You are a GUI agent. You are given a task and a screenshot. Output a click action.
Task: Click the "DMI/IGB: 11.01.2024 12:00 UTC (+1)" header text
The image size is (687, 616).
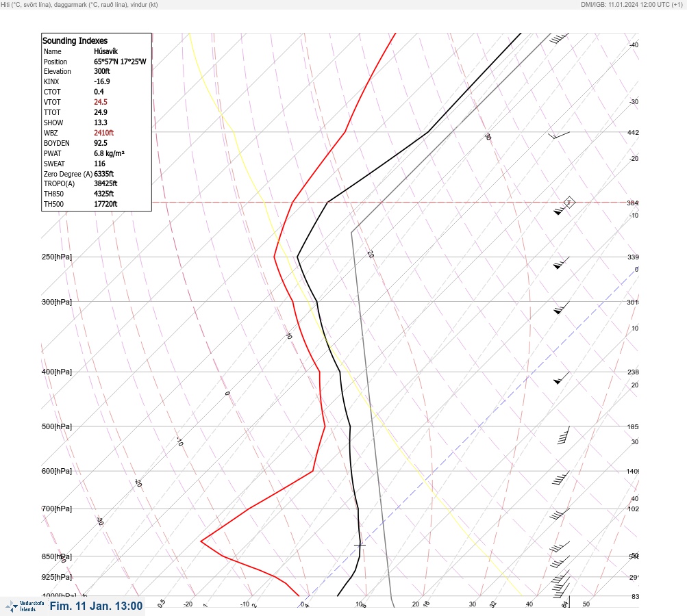(632, 4)
